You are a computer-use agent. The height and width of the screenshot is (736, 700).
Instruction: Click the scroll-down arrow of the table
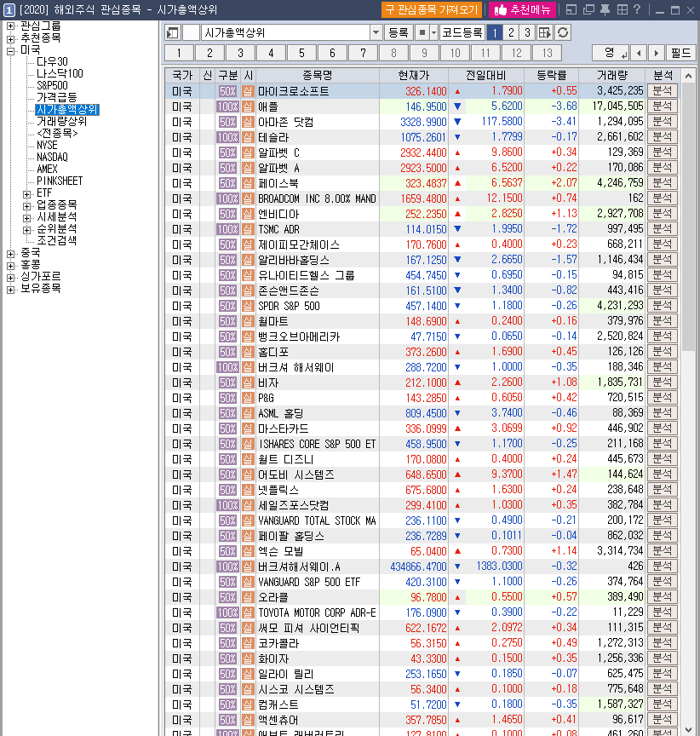[688, 729]
